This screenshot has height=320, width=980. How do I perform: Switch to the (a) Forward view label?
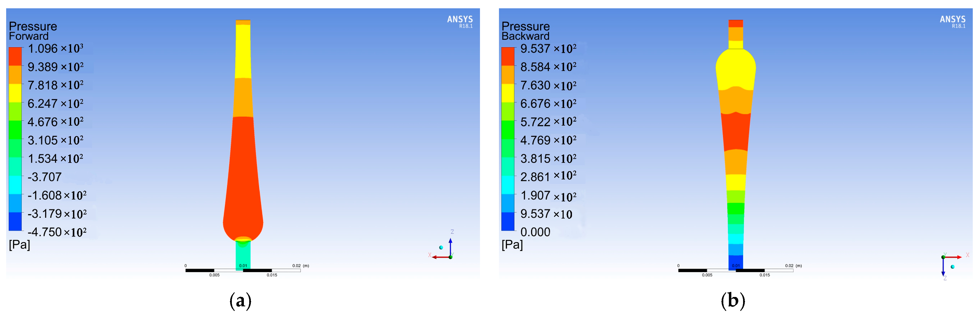coord(241,301)
